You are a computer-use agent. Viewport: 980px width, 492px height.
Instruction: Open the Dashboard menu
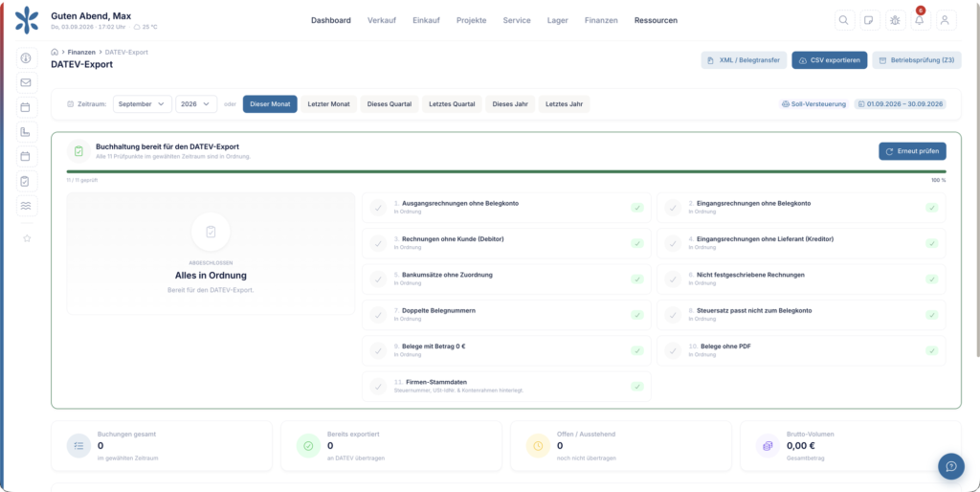pos(330,20)
